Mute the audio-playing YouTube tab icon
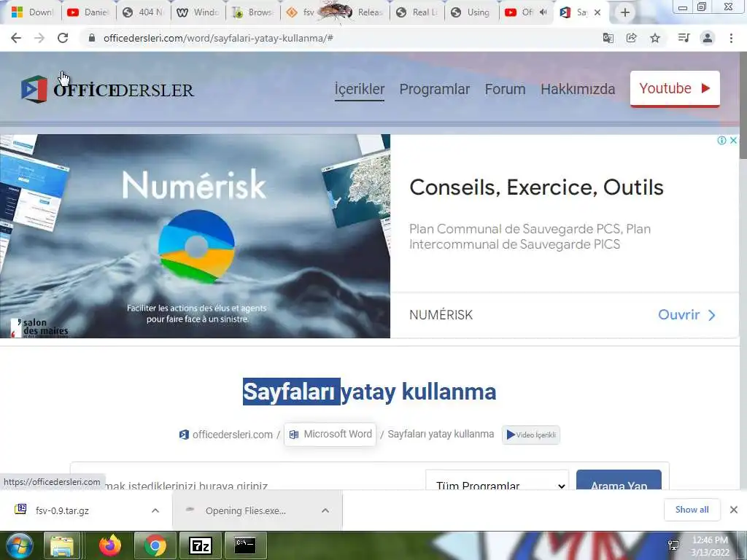The width and height of the screenshot is (747, 560). click(543, 12)
